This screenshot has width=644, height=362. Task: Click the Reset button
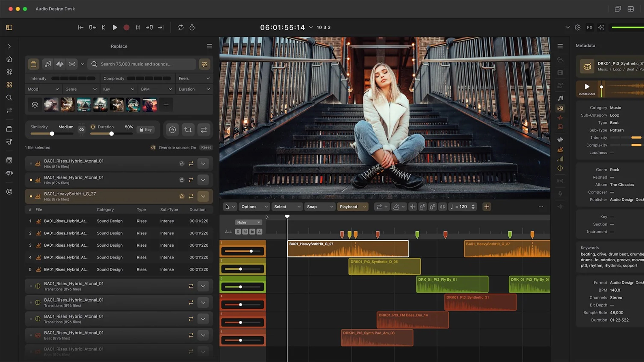[x=206, y=147]
